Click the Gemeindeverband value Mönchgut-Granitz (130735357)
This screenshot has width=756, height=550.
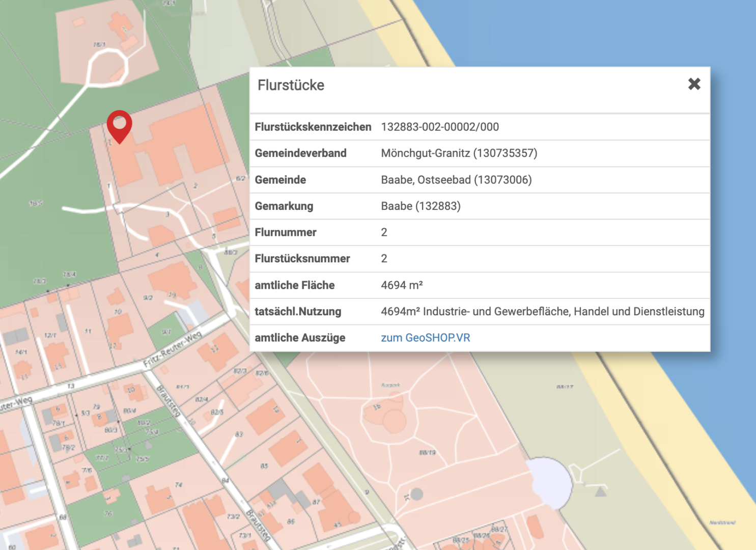tap(459, 153)
